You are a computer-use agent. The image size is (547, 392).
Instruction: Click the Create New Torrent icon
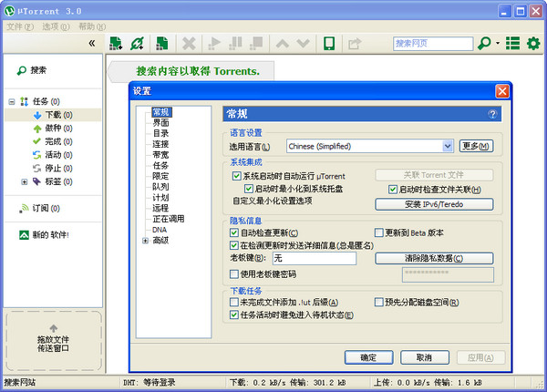click(x=161, y=43)
